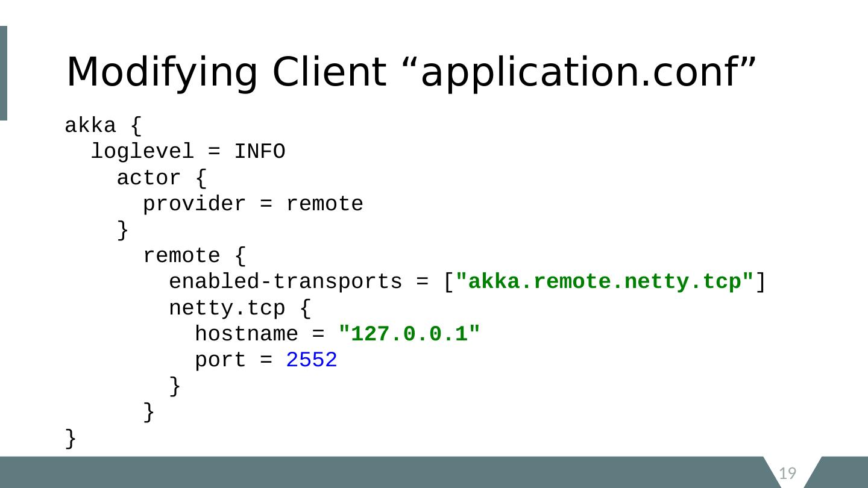Click the final closing brace of akka block
The image size is (868, 488).
(x=71, y=439)
